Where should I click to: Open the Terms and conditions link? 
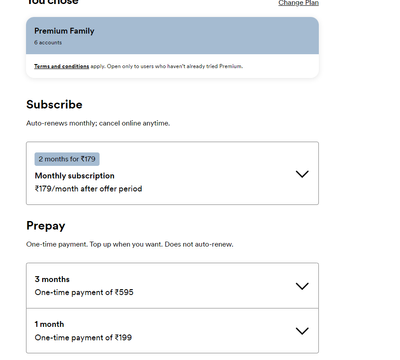[x=61, y=66]
